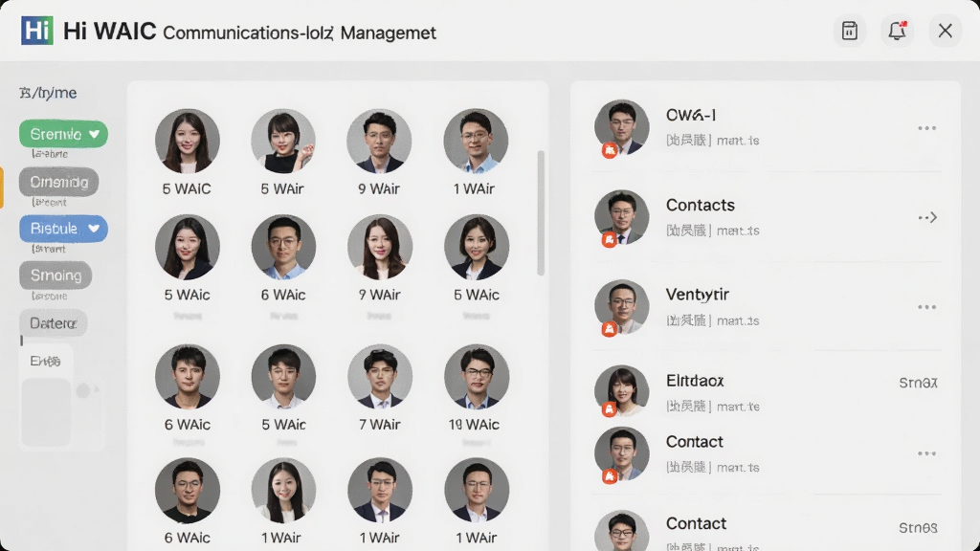Click the Ventytir avatar
This screenshot has height=551, width=980.
click(x=621, y=307)
